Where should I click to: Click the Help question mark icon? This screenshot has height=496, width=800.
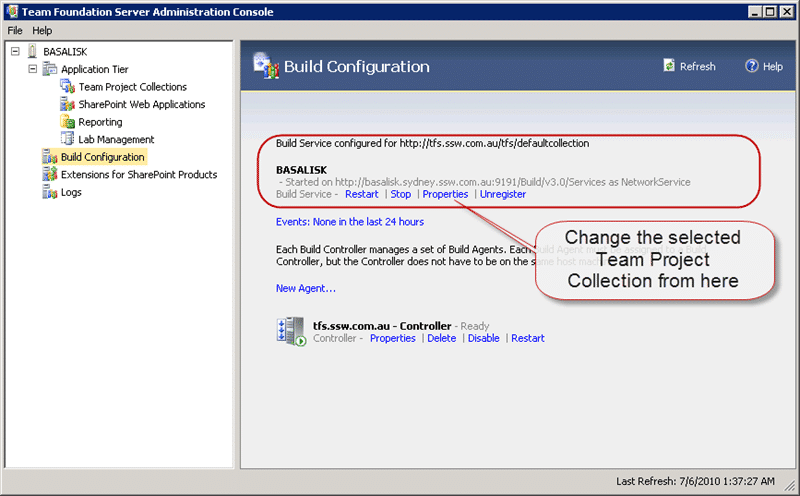752,66
